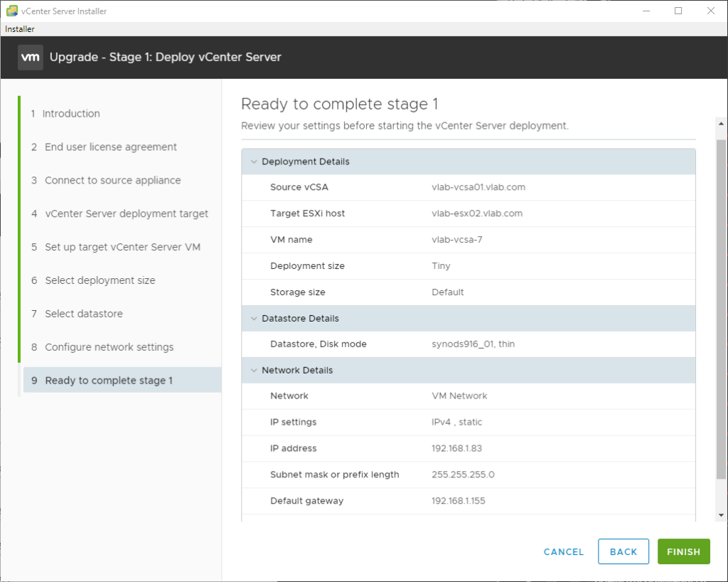Click the vertical scrollbar thumb
Viewport: 728px width, 582px height.
tap(721, 309)
